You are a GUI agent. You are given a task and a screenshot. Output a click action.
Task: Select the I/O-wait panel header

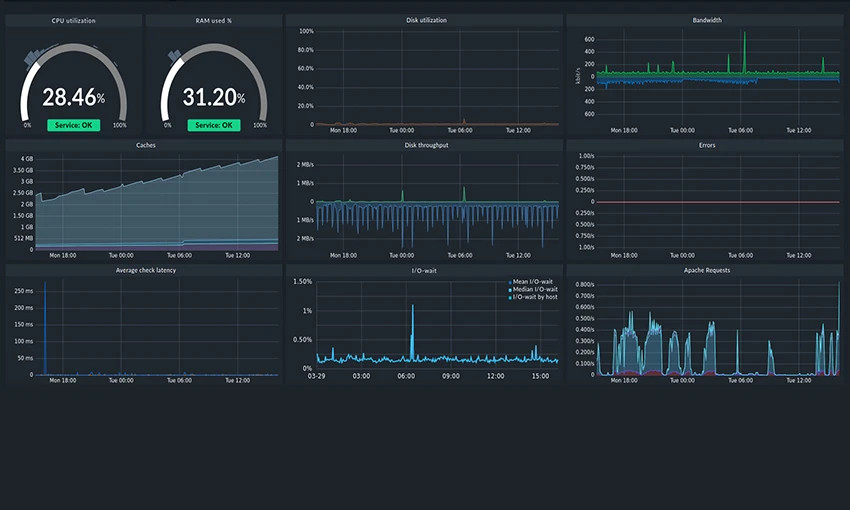pyautogui.click(x=426, y=270)
